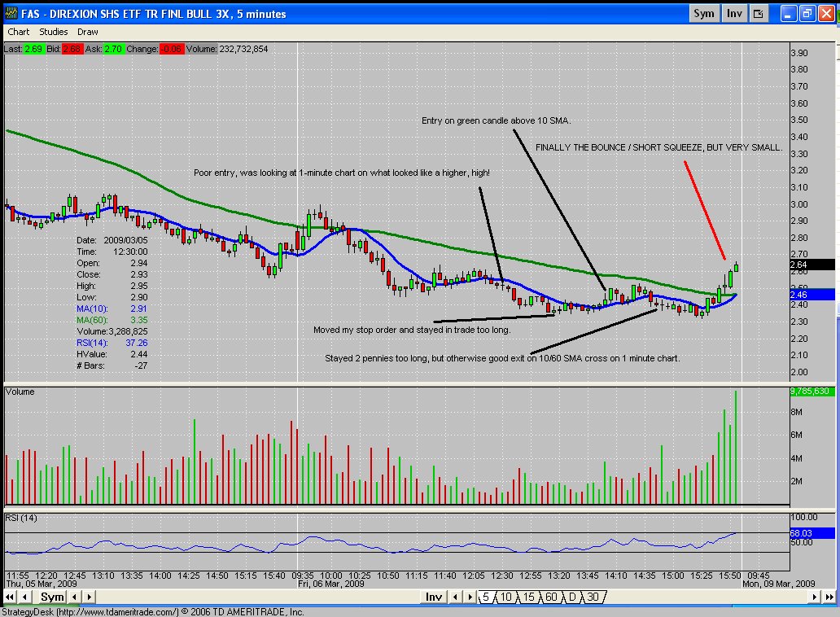Click the HValue: 2.44 data readout
The width and height of the screenshot is (840, 617).
(x=112, y=354)
